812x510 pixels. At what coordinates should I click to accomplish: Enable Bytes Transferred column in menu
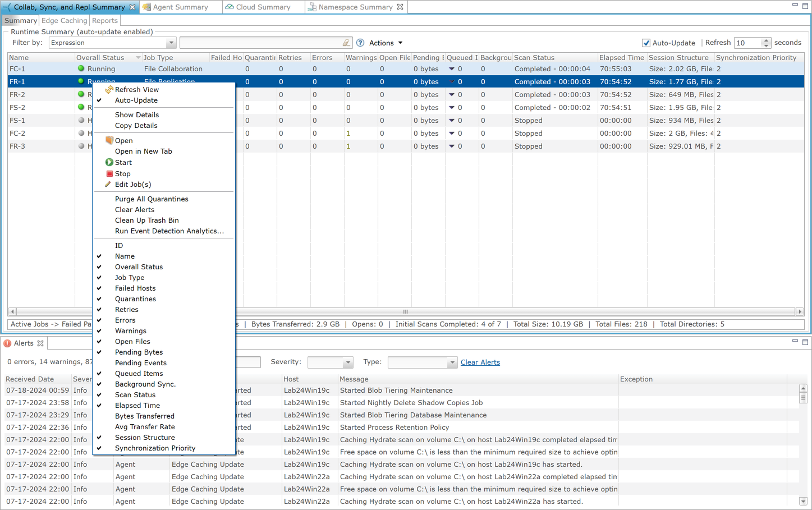click(x=145, y=416)
